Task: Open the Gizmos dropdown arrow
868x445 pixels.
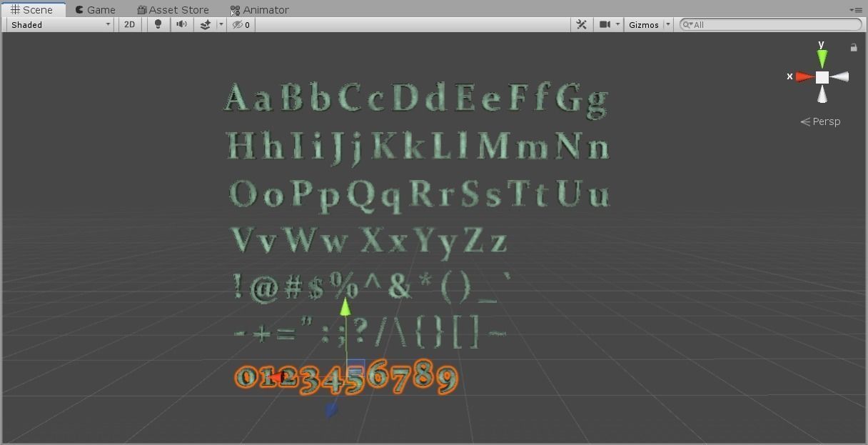Action: tap(668, 24)
